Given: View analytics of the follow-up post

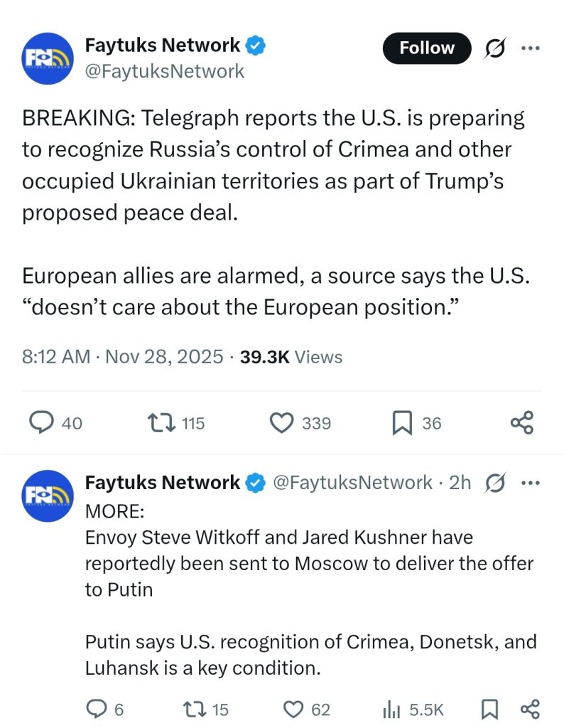Looking at the screenshot, I should (391, 709).
